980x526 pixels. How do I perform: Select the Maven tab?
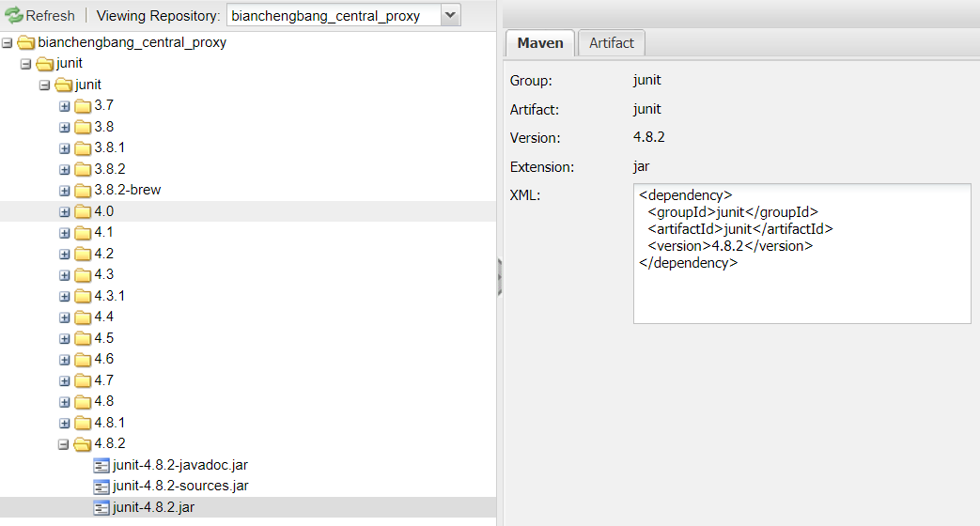click(540, 42)
